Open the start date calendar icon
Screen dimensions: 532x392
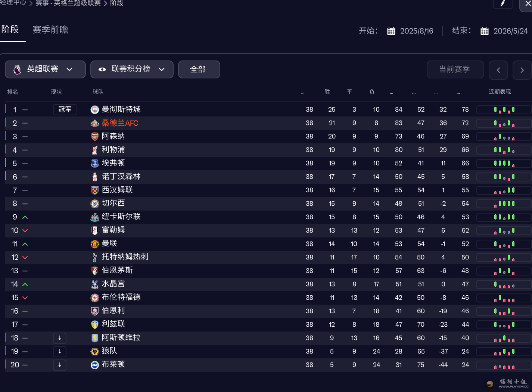pos(391,31)
